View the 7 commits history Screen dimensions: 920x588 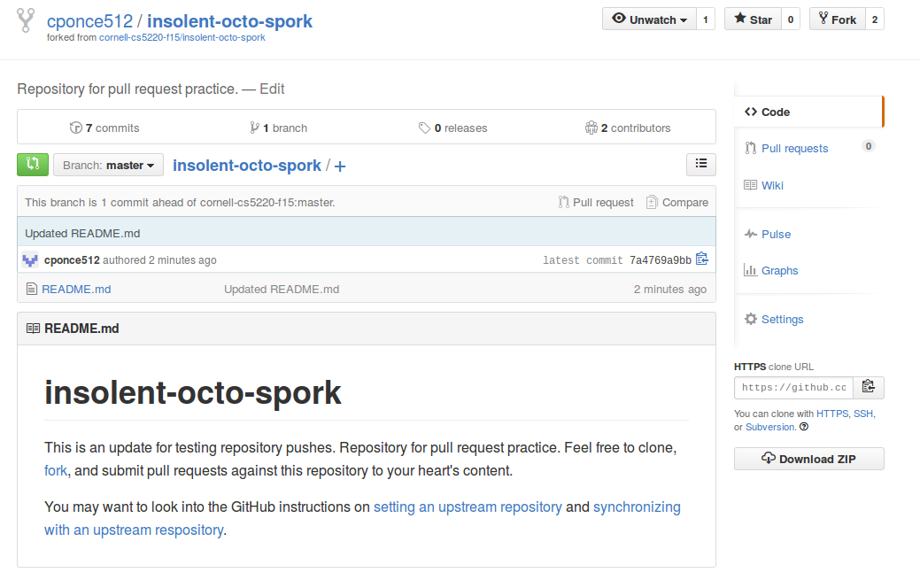(104, 128)
